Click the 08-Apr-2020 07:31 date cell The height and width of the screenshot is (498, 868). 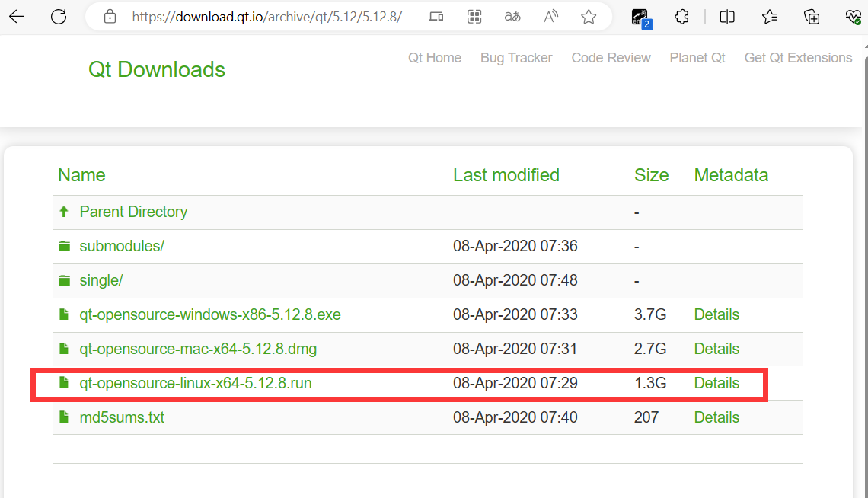click(x=515, y=350)
